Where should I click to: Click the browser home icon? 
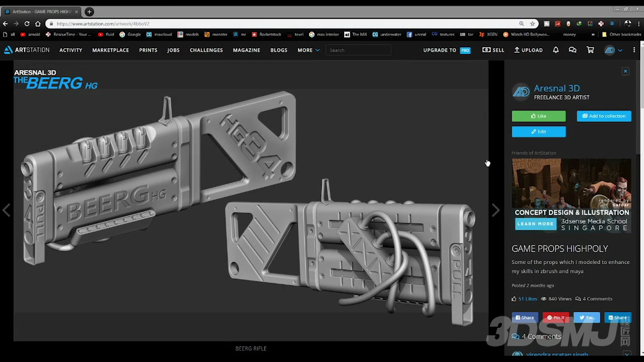pos(38,24)
